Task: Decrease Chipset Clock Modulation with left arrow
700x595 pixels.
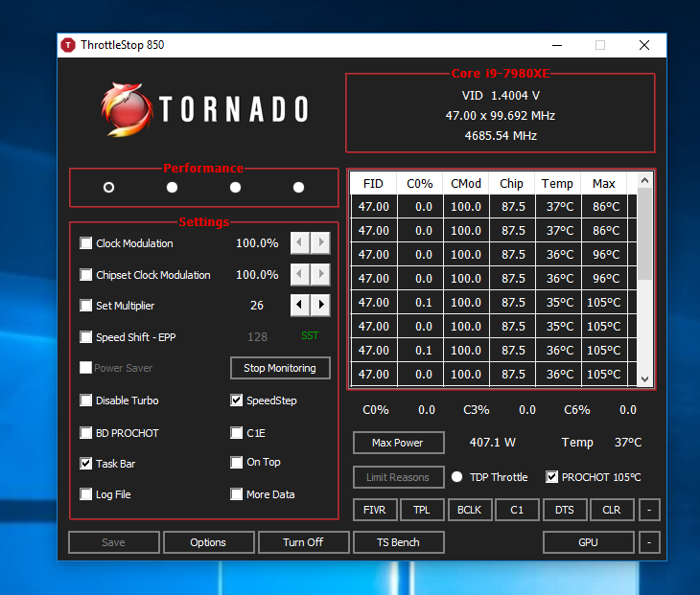Action: [300, 274]
